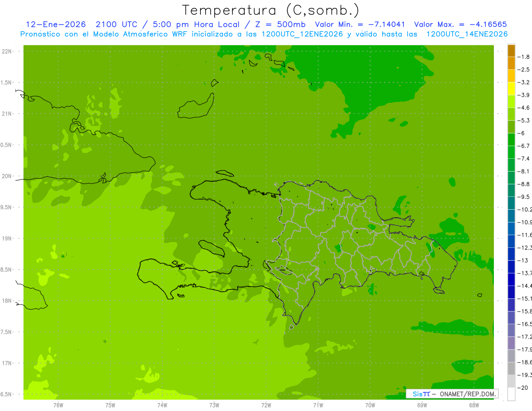
Task: Click the color scale label "-3.9"
Action: pyautogui.click(x=524, y=95)
